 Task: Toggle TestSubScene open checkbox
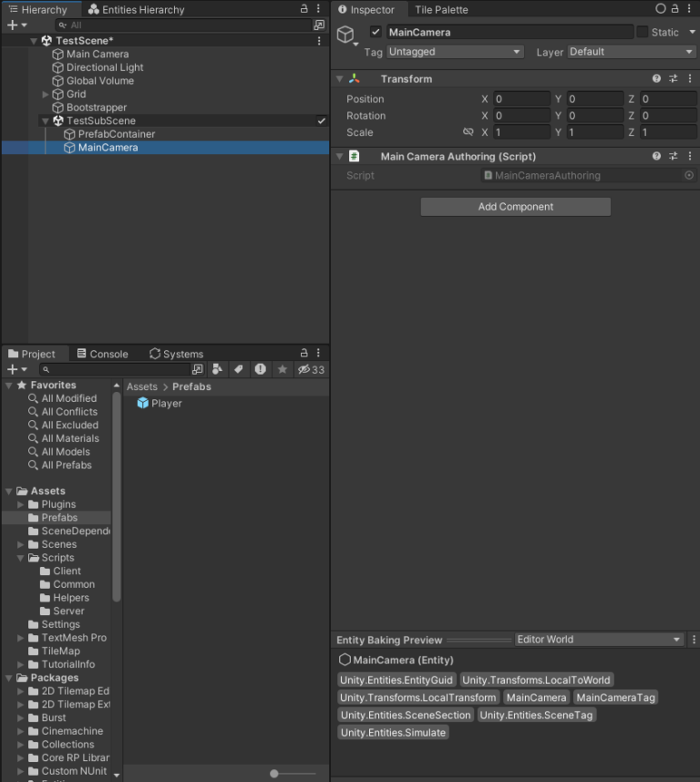pyautogui.click(x=322, y=120)
